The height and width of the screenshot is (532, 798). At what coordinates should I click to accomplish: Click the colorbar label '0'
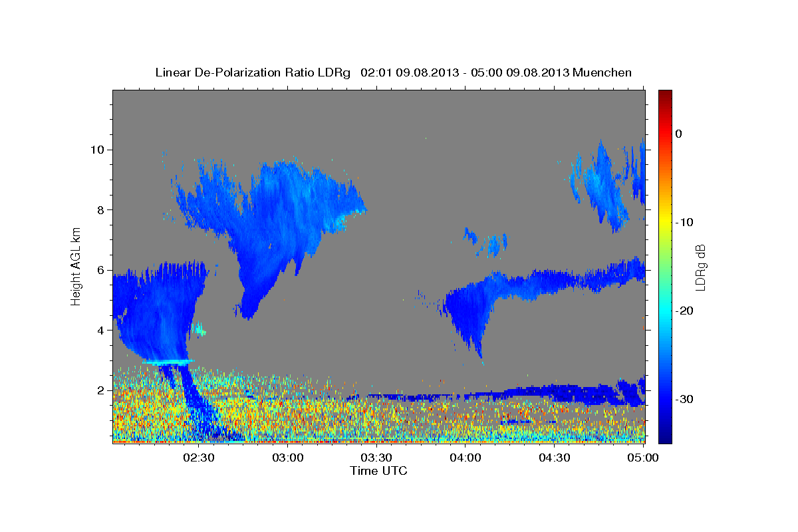pos(679,134)
